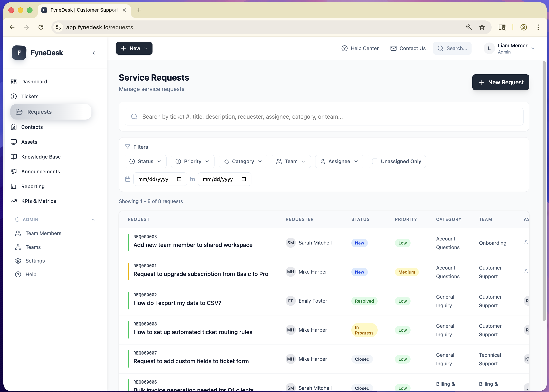
Task: Open the Status filter dropdown
Action: coord(145,161)
